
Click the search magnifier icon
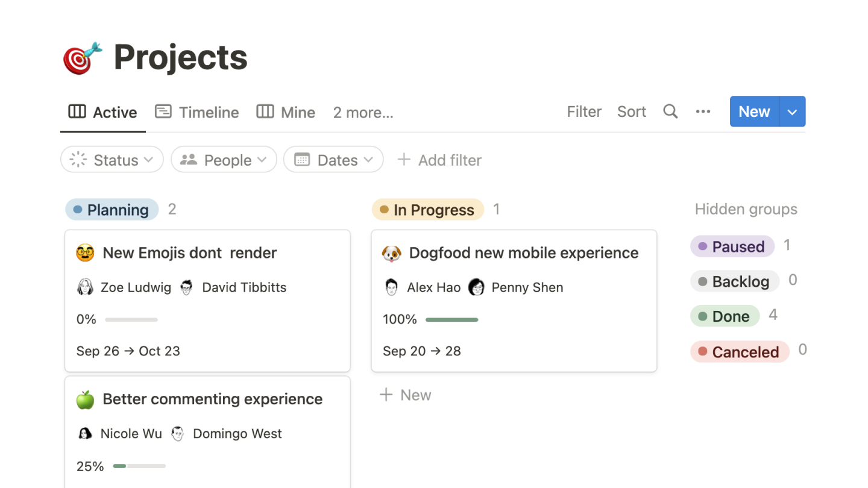pyautogui.click(x=670, y=111)
